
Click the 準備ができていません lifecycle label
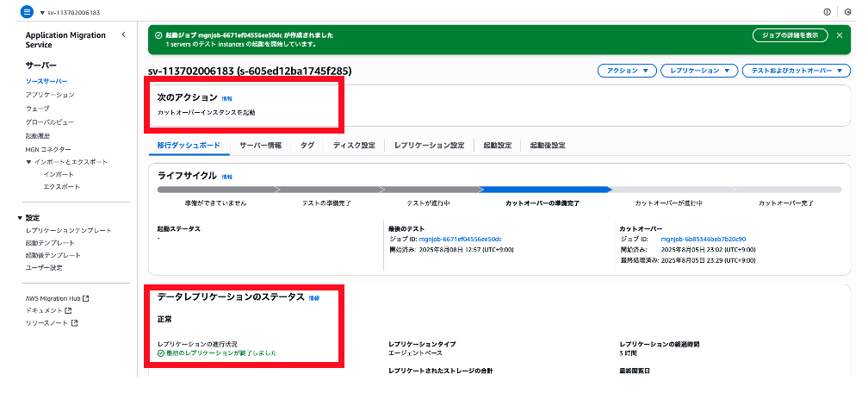pos(216,203)
